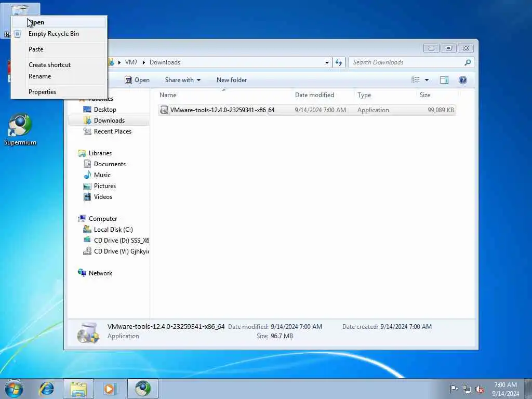Open the Windows Start button
This screenshot has height=399, width=532.
click(x=14, y=389)
